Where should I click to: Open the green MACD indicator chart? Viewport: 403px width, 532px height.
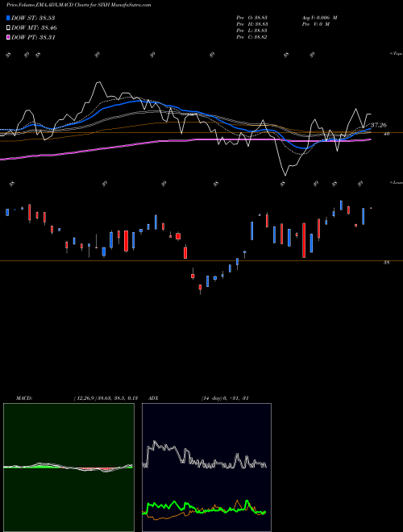pos(69,468)
